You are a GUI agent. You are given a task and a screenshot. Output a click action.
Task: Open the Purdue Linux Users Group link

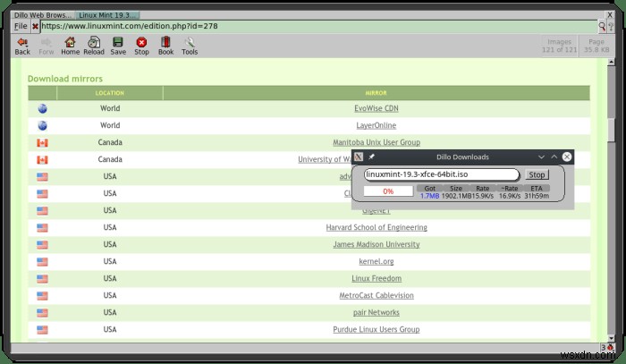(376, 330)
